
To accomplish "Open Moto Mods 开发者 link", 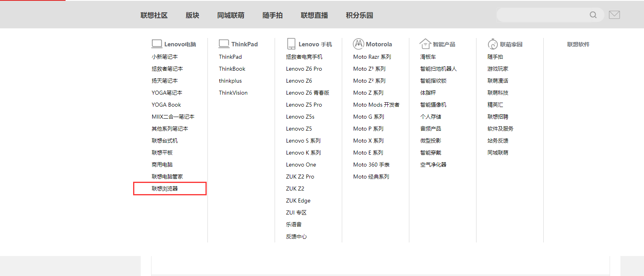I will 376,105.
